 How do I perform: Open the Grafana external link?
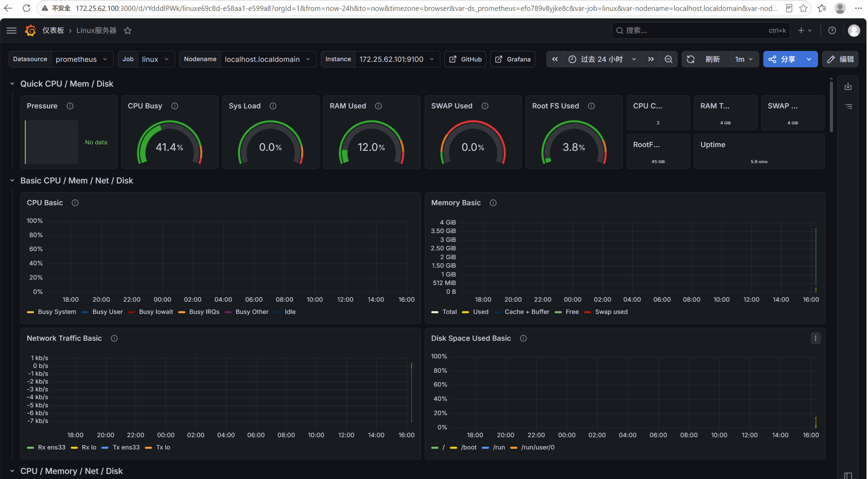512,59
